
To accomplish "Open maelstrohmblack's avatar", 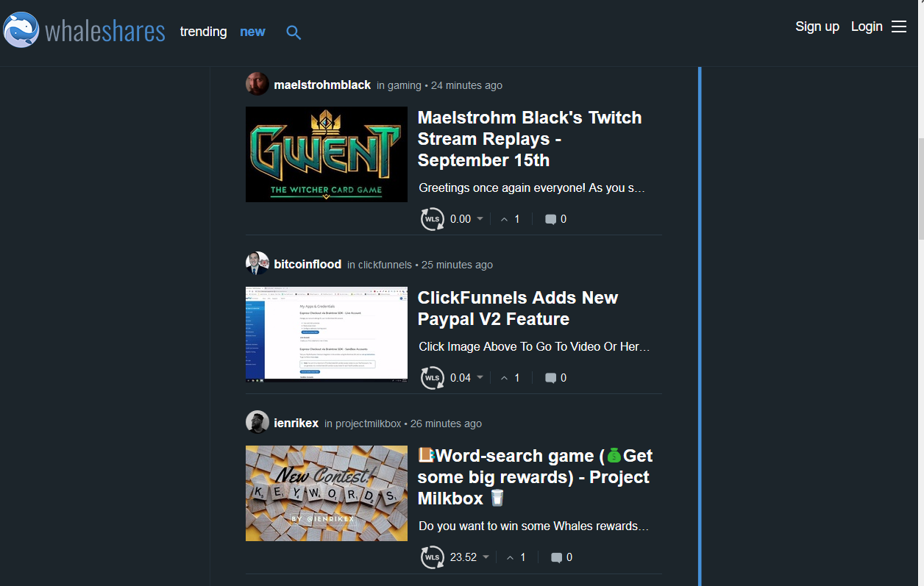I will [257, 84].
